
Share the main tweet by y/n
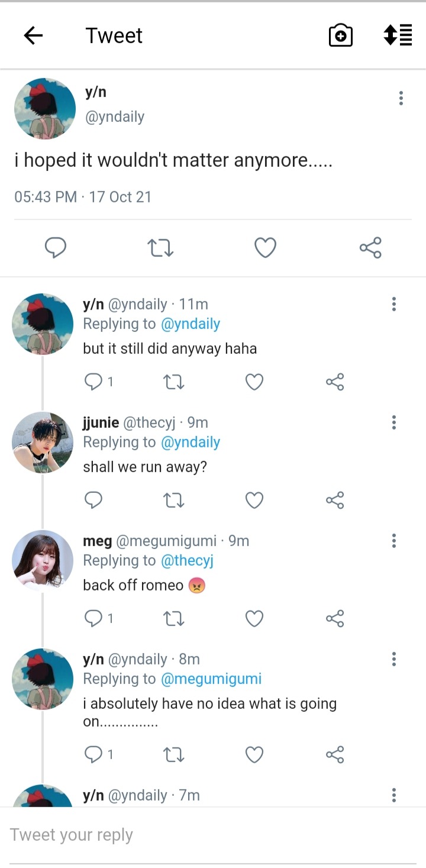(x=370, y=248)
